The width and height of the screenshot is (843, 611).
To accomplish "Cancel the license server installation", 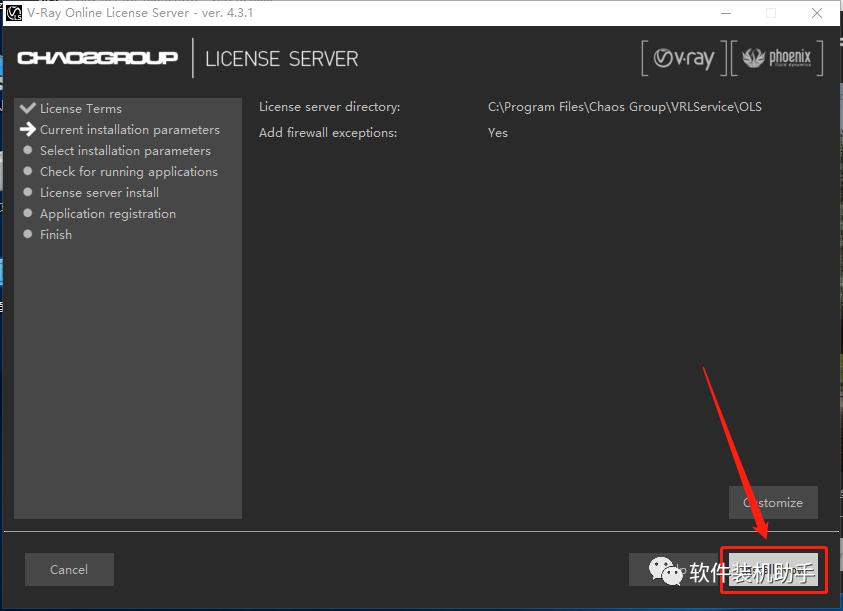I will click(x=69, y=569).
